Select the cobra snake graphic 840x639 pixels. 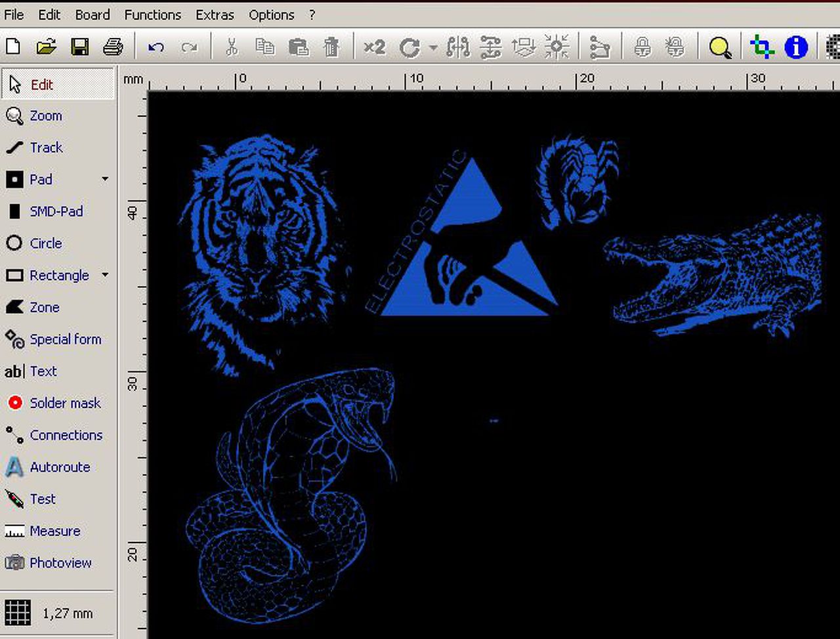point(291,497)
